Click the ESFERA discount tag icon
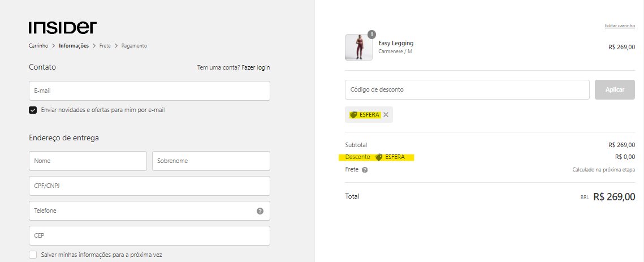The width and height of the screenshot is (644, 262). (353, 115)
